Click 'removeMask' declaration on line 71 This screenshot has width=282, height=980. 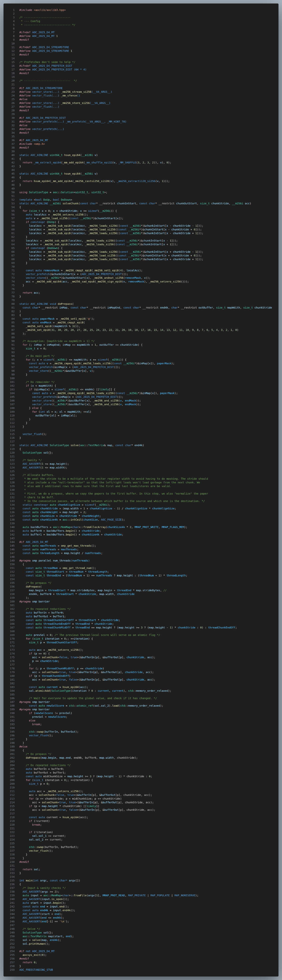(51, 270)
